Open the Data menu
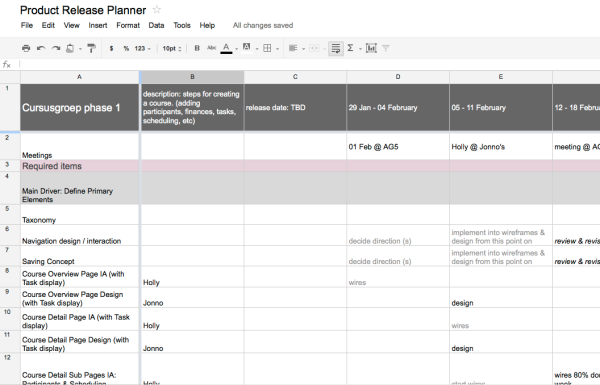This screenshot has height=385, width=600. click(157, 25)
